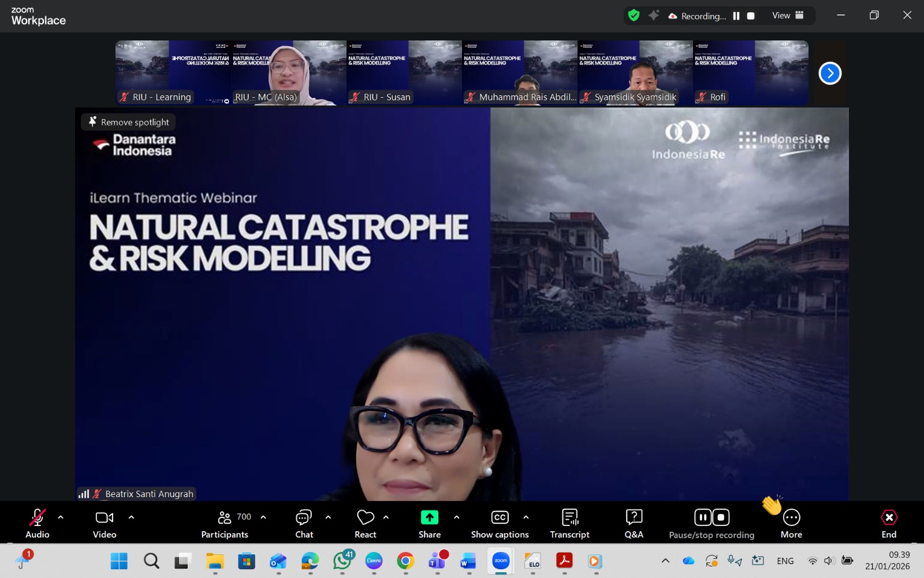The width and height of the screenshot is (924, 578).
Task: Click the green Share screen icon
Action: [429, 517]
